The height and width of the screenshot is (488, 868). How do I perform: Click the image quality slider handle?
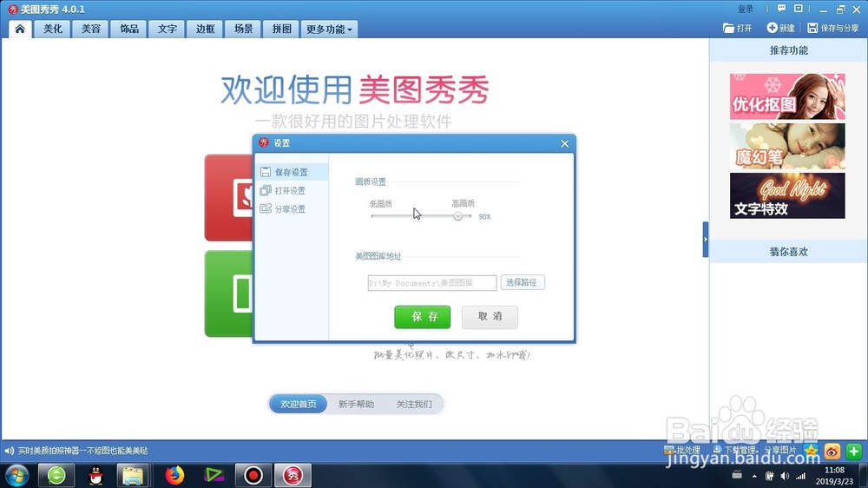click(457, 216)
